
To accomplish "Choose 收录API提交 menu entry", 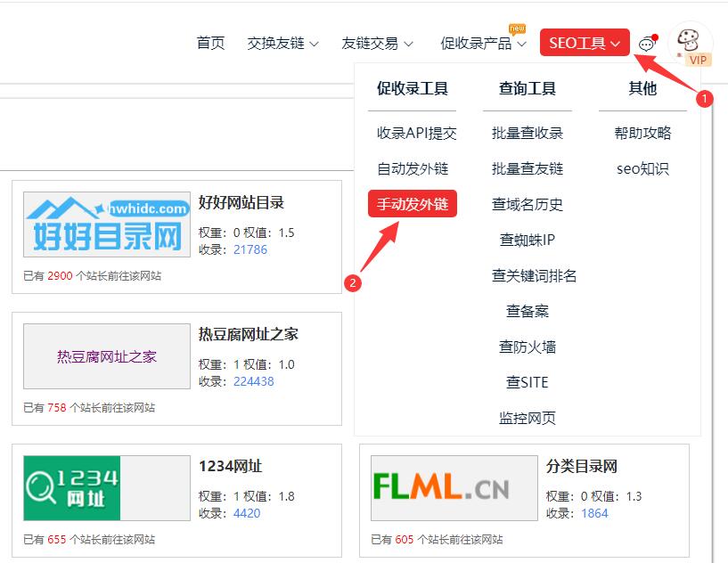I will coord(416,133).
